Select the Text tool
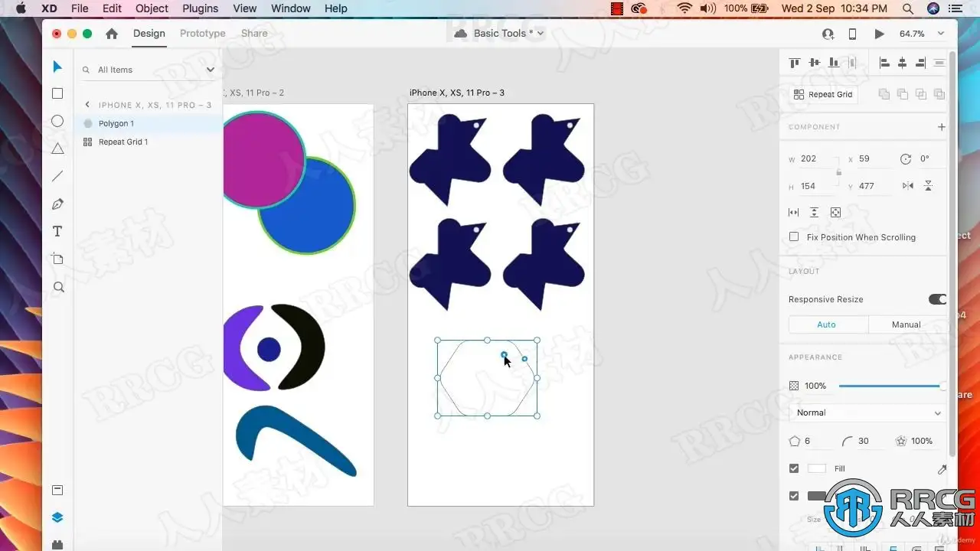 (57, 231)
